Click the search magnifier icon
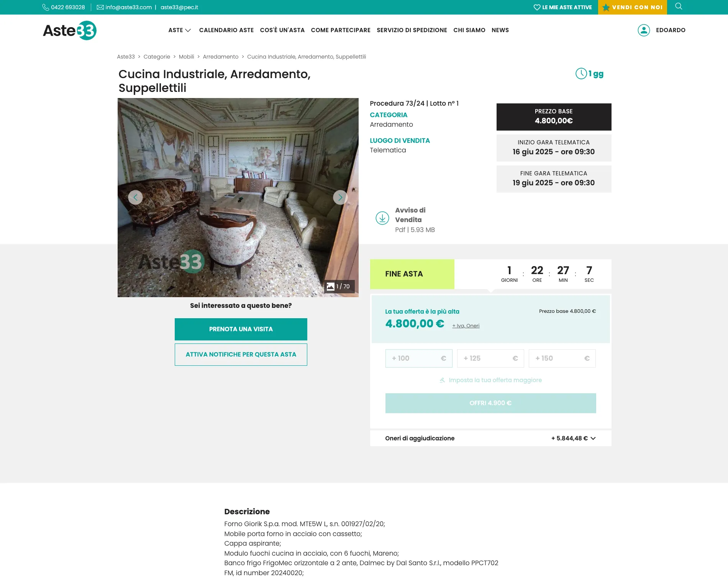Screen dimensions: 728x579 coord(679,7)
